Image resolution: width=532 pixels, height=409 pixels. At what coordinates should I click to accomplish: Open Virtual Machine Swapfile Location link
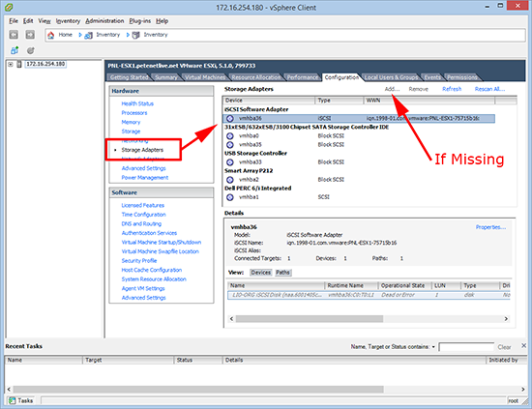(x=161, y=251)
